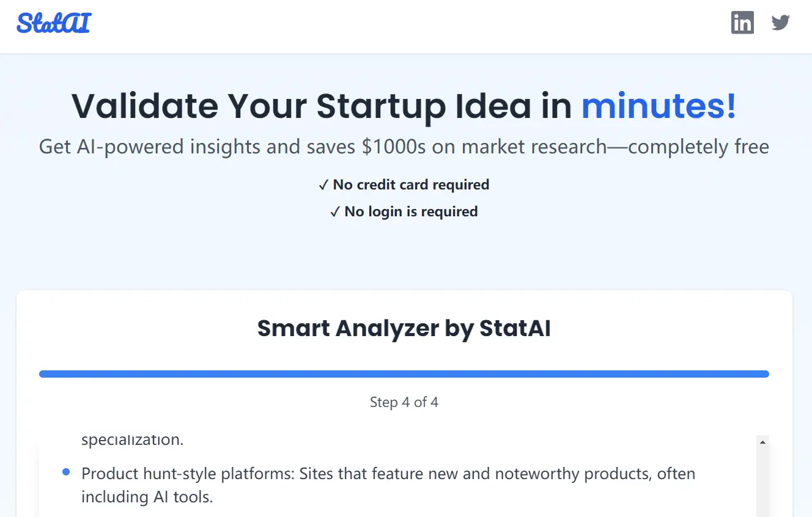Click the 'No login is required' text

(x=410, y=211)
